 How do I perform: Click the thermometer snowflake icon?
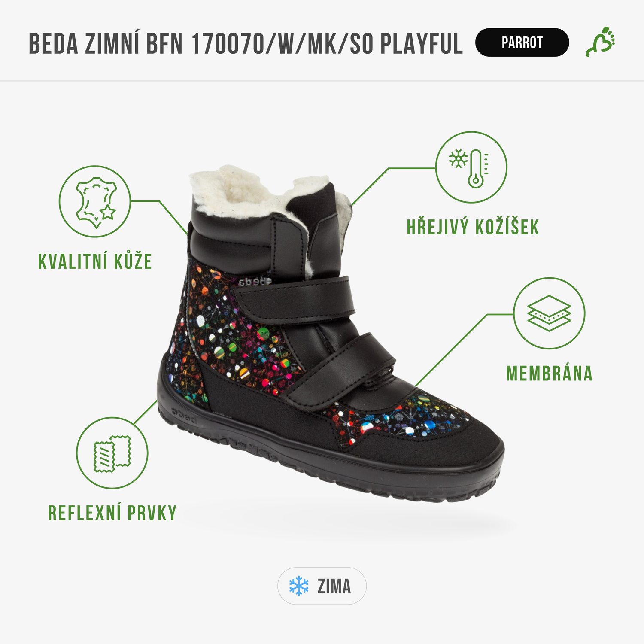[471, 167]
